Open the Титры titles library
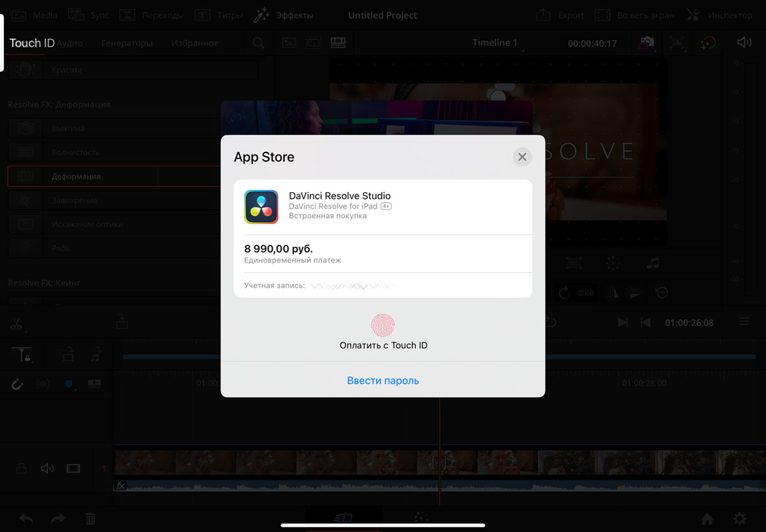Screen dimensions: 766x532 pyautogui.click(x=218, y=15)
